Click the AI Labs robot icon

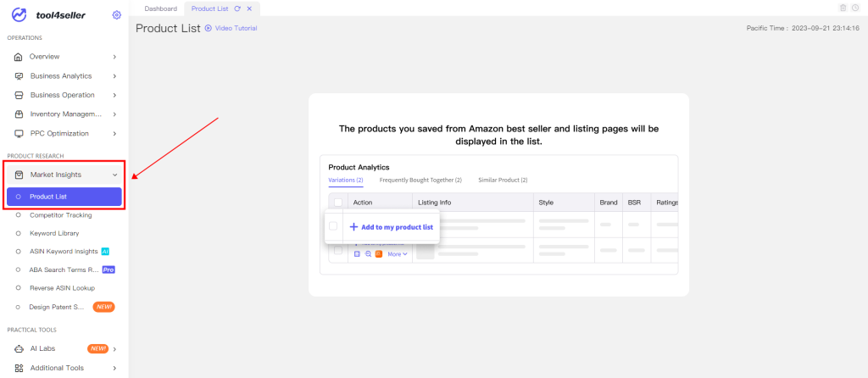click(x=19, y=348)
